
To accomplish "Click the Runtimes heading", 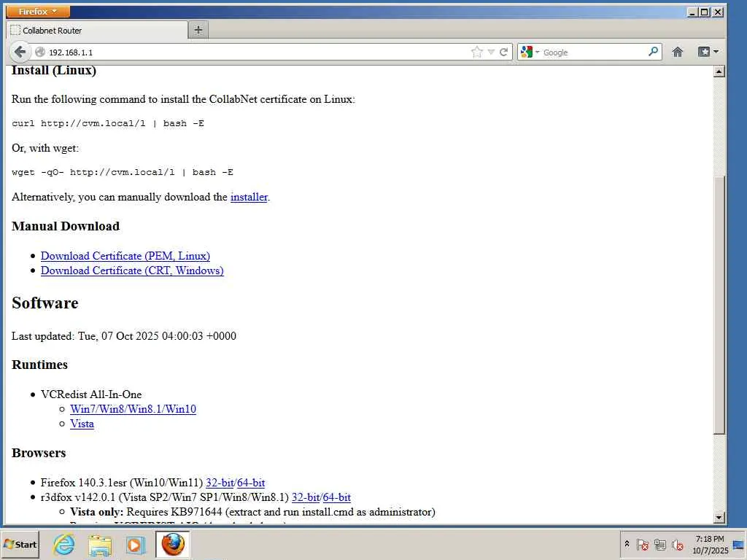I will click(39, 365).
